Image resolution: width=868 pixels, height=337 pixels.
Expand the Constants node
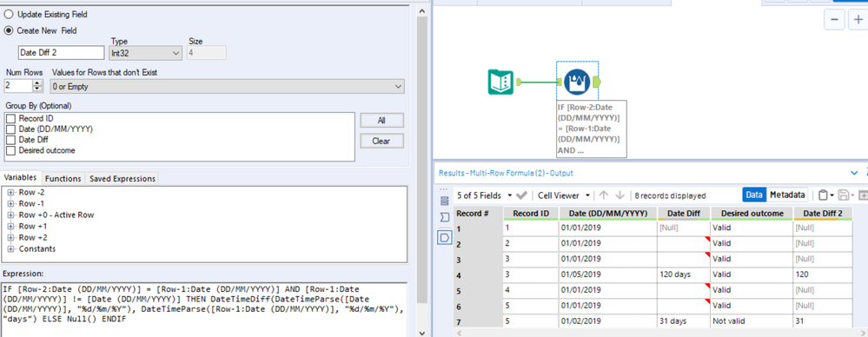coord(10,248)
